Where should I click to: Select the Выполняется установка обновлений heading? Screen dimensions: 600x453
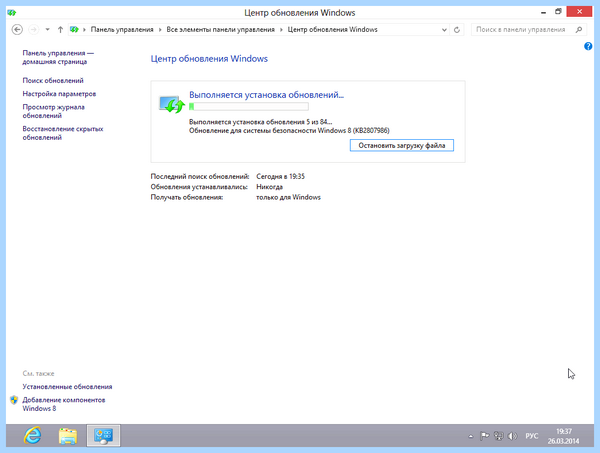266,95
